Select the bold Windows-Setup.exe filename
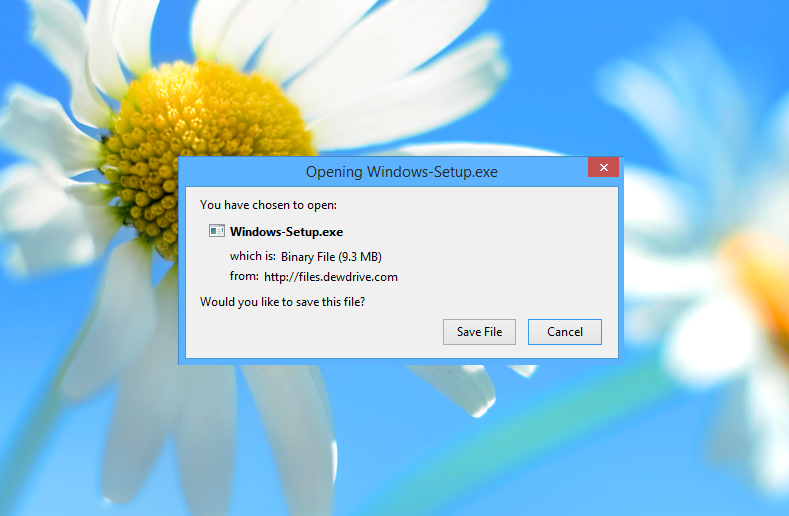This screenshot has width=789, height=516. pos(286,232)
